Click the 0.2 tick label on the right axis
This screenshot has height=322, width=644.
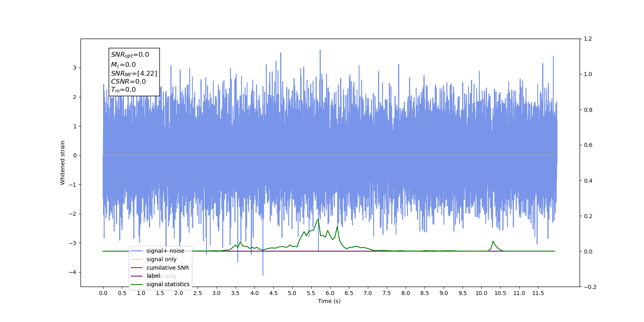[x=588, y=216]
